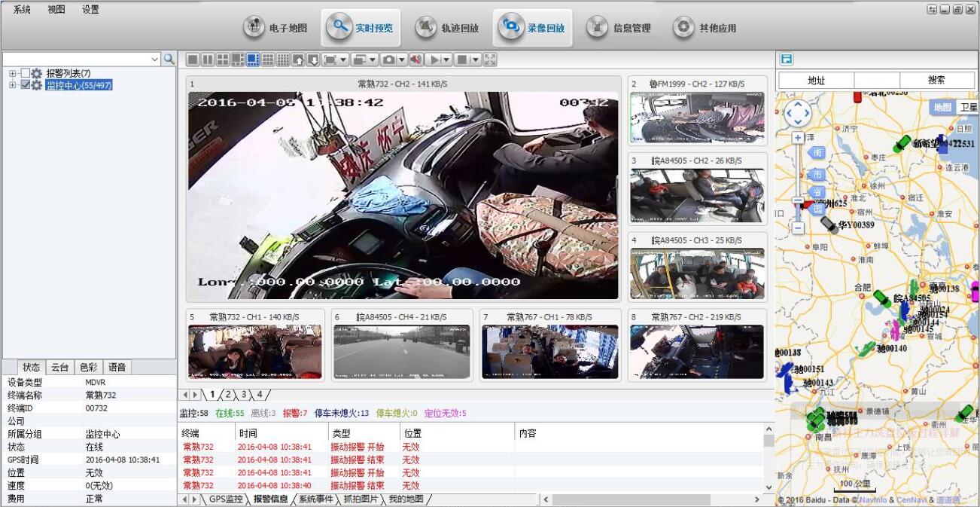This screenshot has height=507, width=980.
Task: Click the save icon above the map
Action: click(787, 60)
